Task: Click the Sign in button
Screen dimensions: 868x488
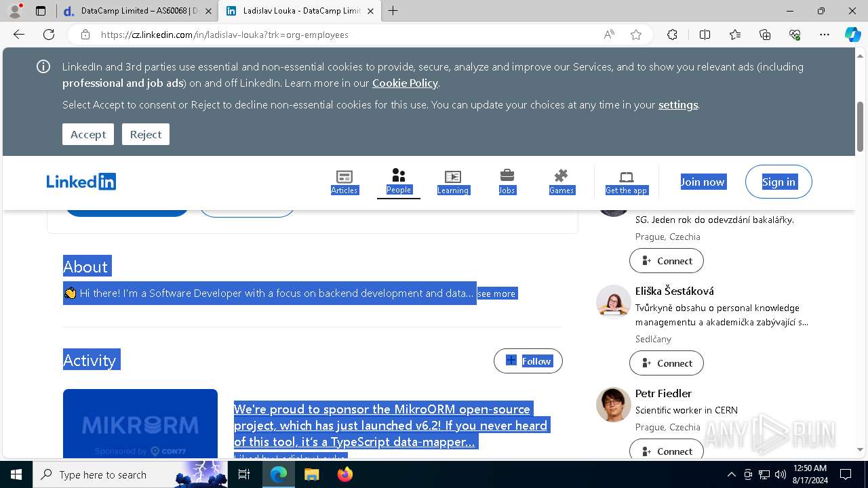Action: tap(778, 182)
